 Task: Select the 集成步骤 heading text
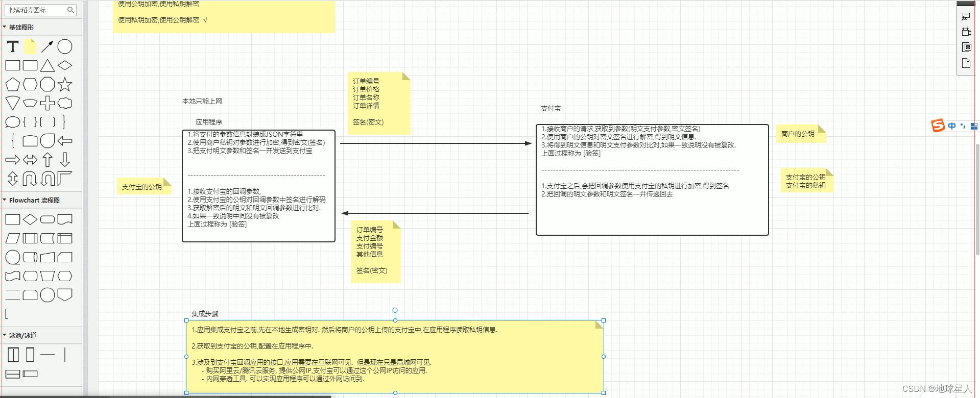point(205,314)
